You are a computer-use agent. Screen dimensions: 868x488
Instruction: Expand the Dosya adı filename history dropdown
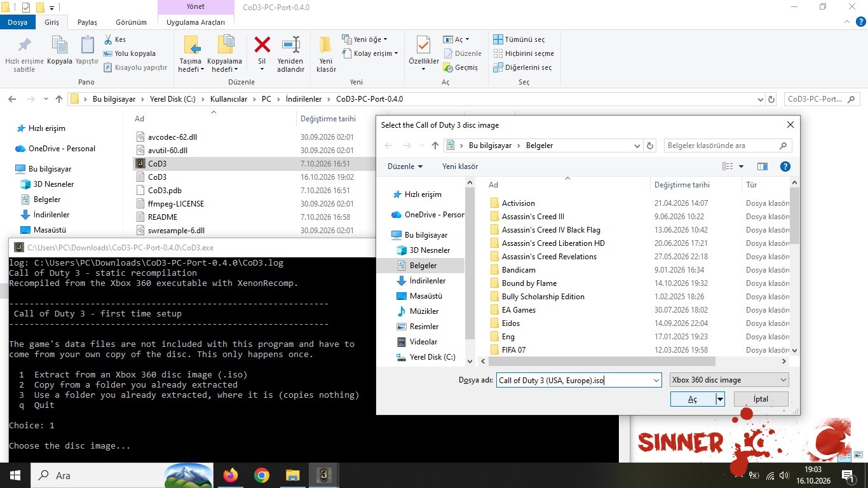656,380
